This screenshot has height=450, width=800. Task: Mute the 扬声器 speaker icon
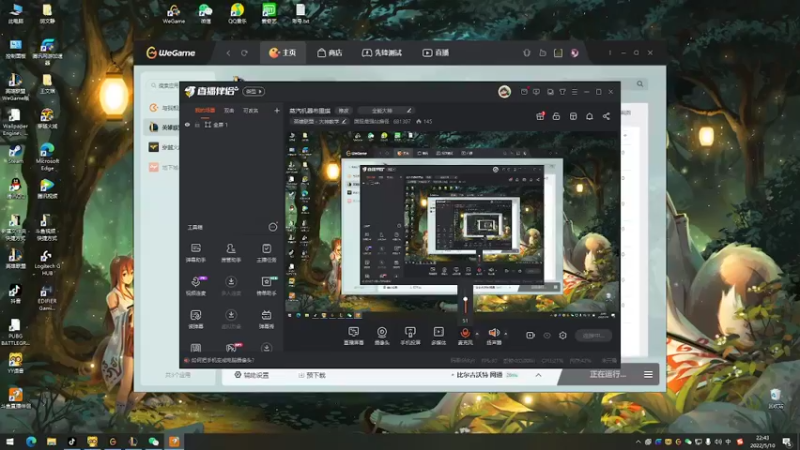[493, 333]
